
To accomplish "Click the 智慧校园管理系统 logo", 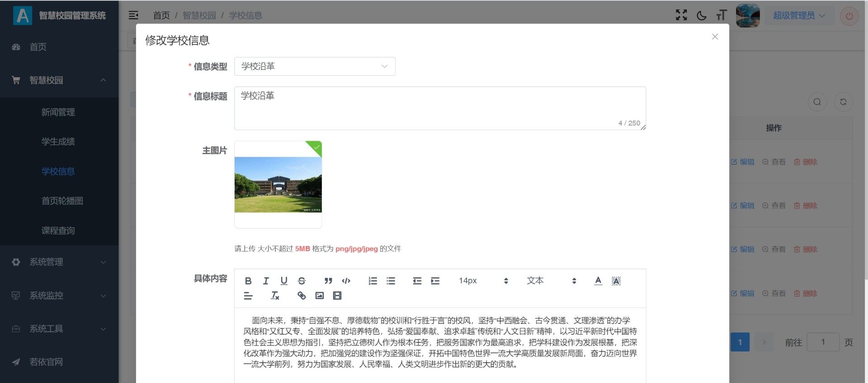I will (x=59, y=15).
